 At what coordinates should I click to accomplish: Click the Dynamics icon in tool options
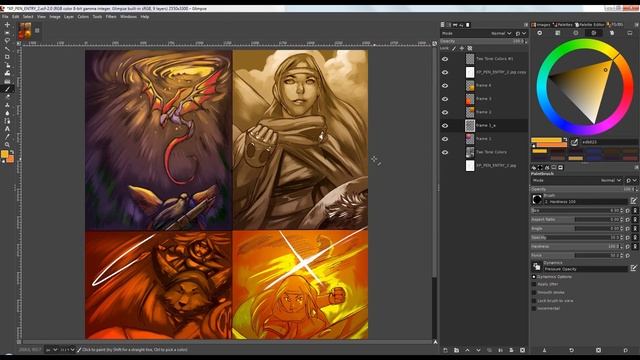537,267
